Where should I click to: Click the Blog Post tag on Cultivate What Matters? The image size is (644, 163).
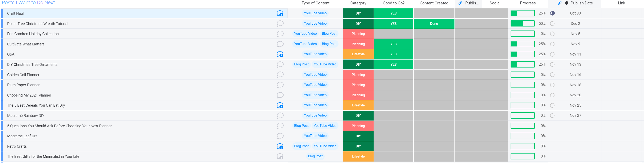329,44
